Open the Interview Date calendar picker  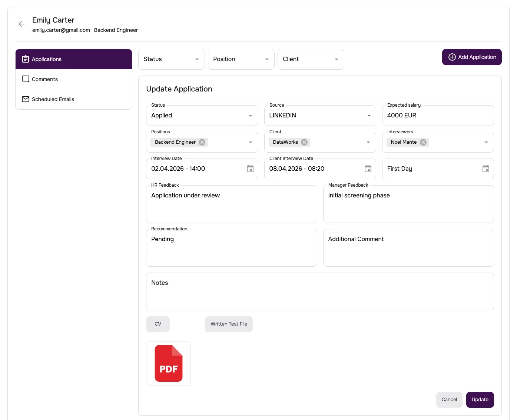250,169
